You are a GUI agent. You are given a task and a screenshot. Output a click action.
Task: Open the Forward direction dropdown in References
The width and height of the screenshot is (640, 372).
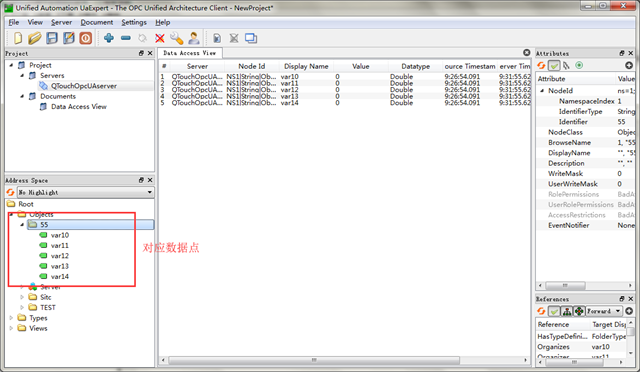click(x=604, y=311)
